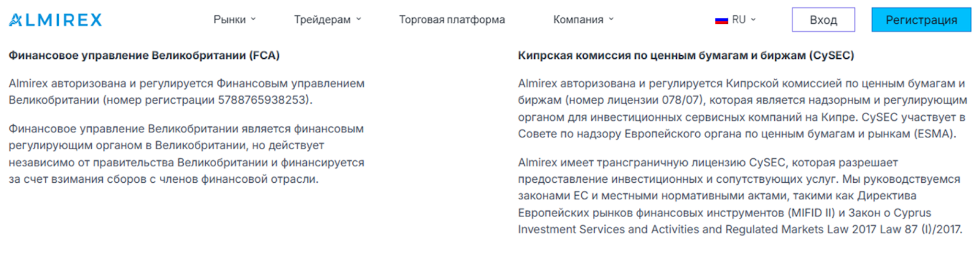980x273 pixels.
Task: Click the Регистрация button
Action: point(921,20)
